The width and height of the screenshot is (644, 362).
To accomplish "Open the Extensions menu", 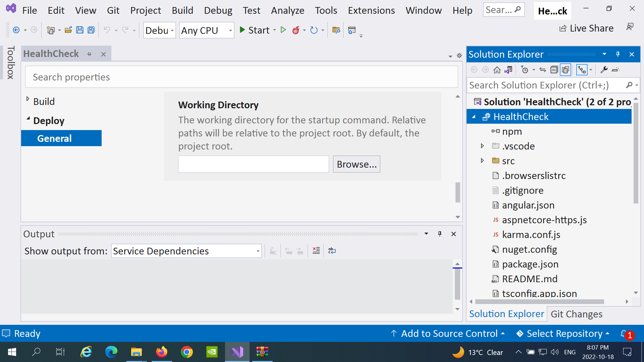I will coord(371,10).
